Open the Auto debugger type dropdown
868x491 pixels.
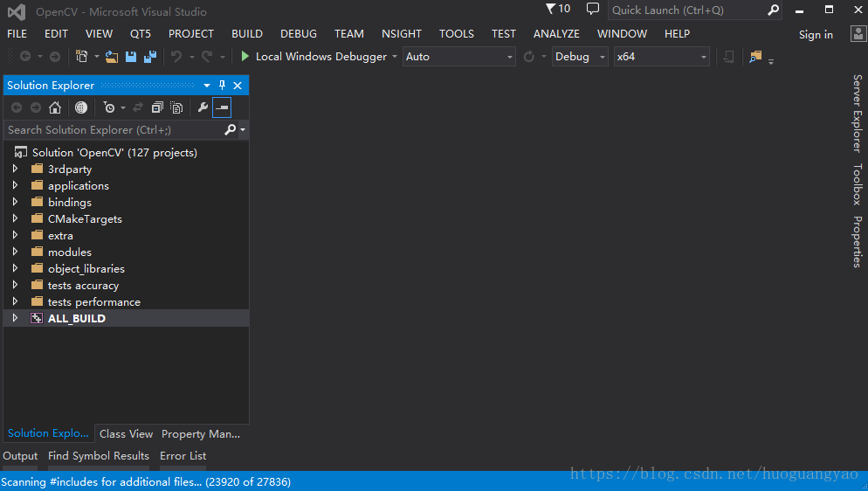(x=459, y=57)
